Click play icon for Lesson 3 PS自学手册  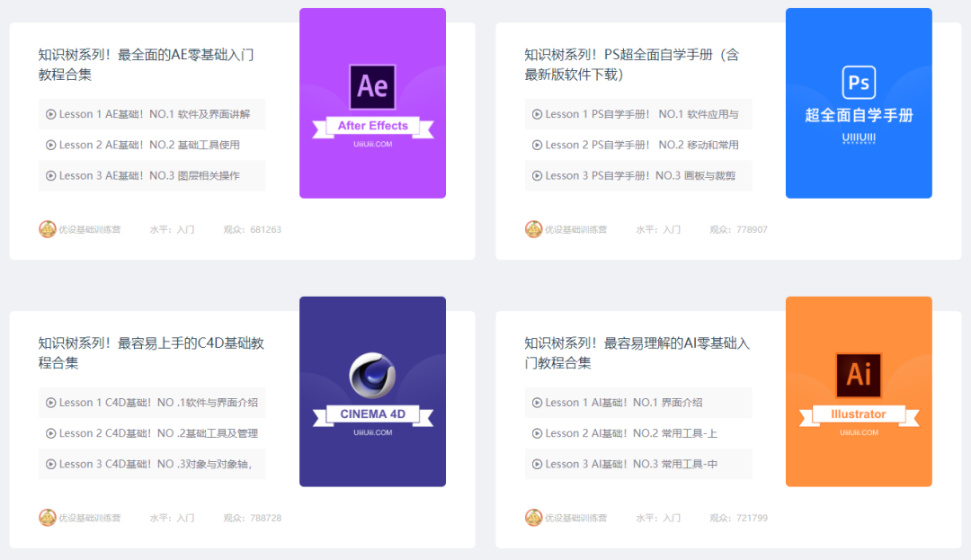pos(537,176)
